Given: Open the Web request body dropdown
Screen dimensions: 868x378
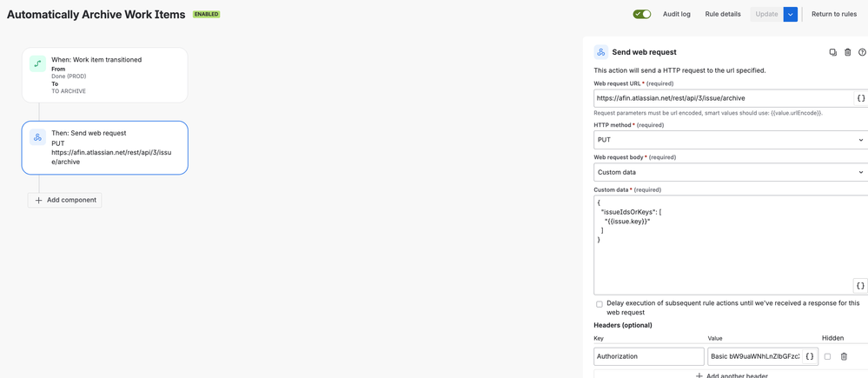Looking at the screenshot, I should point(731,172).
